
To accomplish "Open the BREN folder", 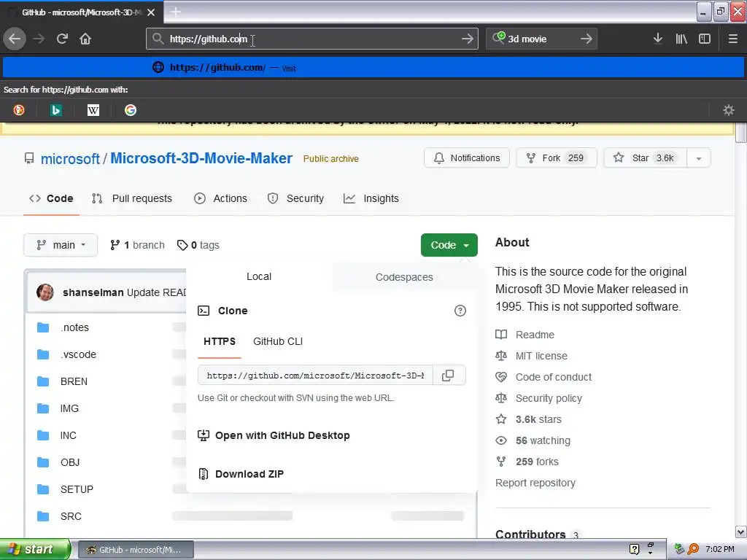I will 74,381.
